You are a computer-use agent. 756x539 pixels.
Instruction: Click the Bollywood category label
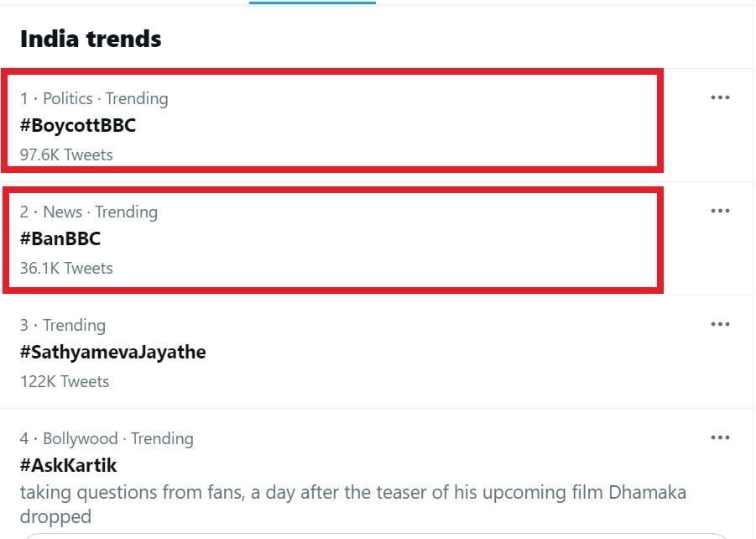(x=81, y=438)
